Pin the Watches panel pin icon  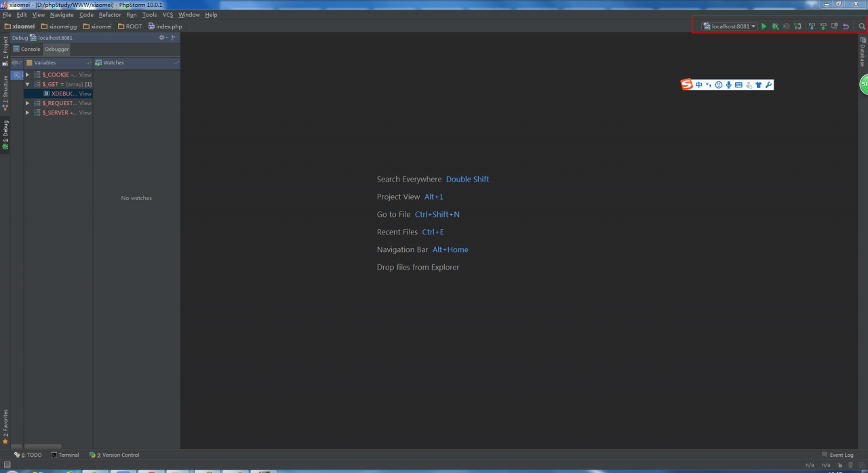[x=176, y=62]
